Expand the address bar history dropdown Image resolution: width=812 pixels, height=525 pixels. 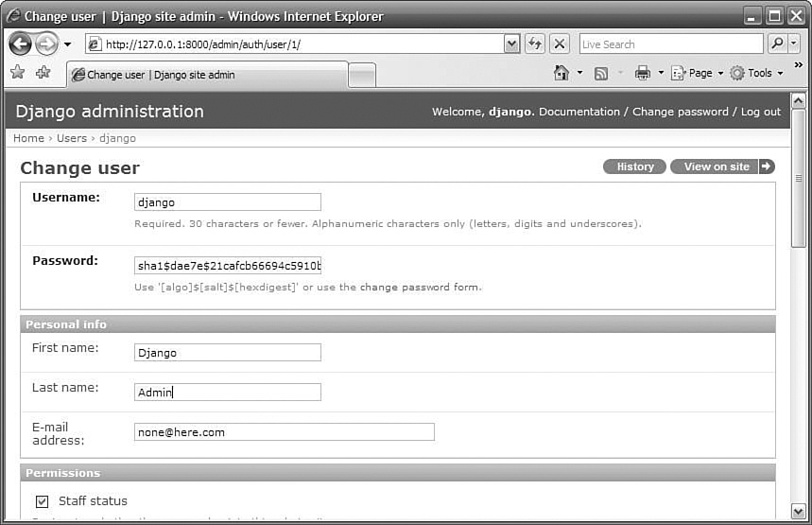(511, 44)
